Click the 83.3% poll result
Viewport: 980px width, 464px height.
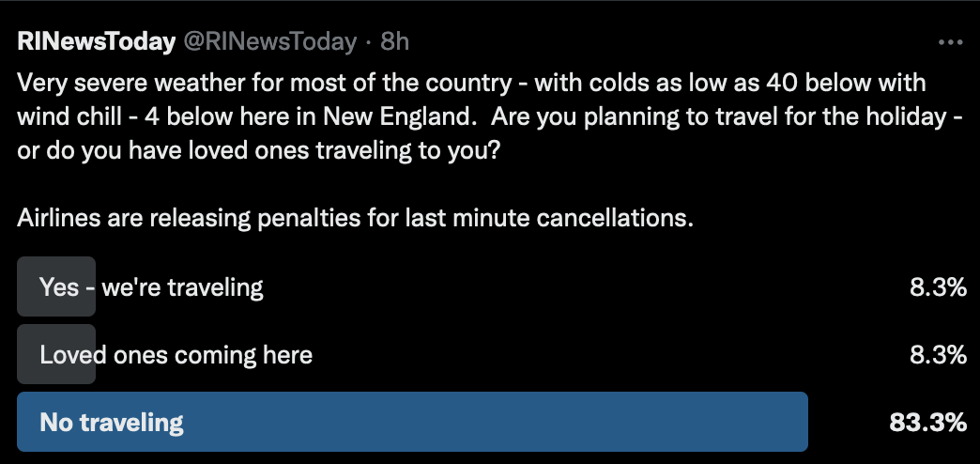point(928,423)
